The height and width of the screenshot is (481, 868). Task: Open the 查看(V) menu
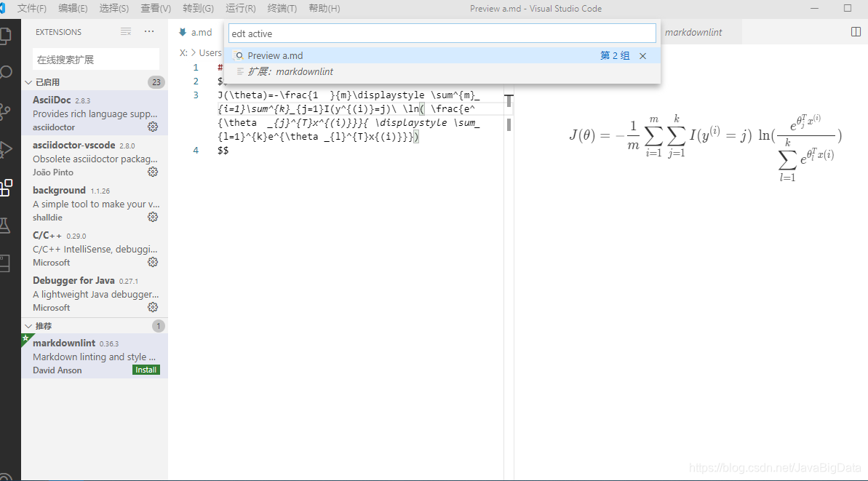156,8
